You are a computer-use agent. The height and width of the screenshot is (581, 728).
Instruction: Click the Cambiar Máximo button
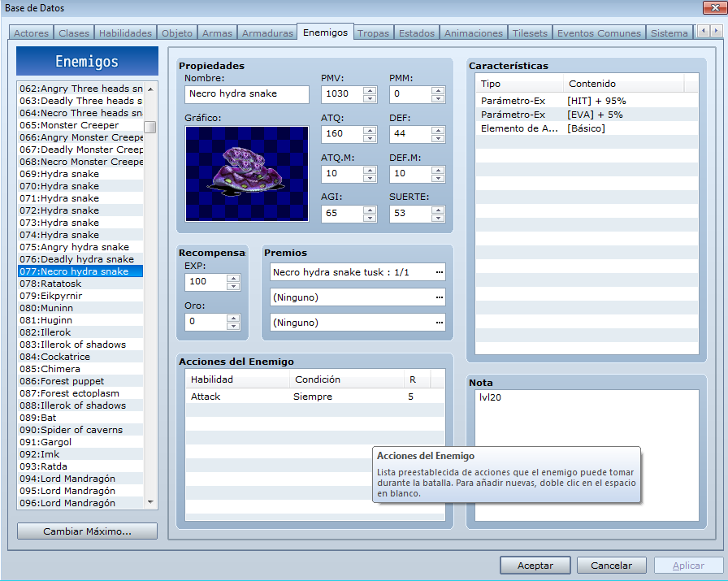click(87, 531)
